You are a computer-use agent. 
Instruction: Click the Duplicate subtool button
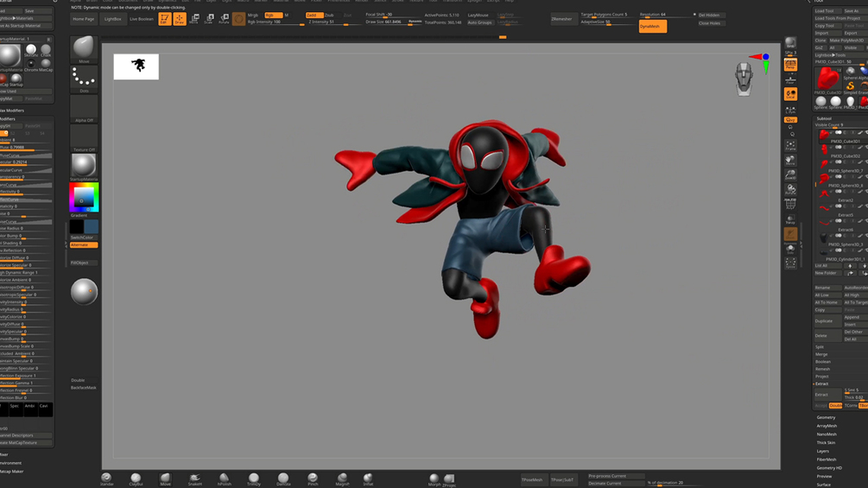click(x=827, y=321)
